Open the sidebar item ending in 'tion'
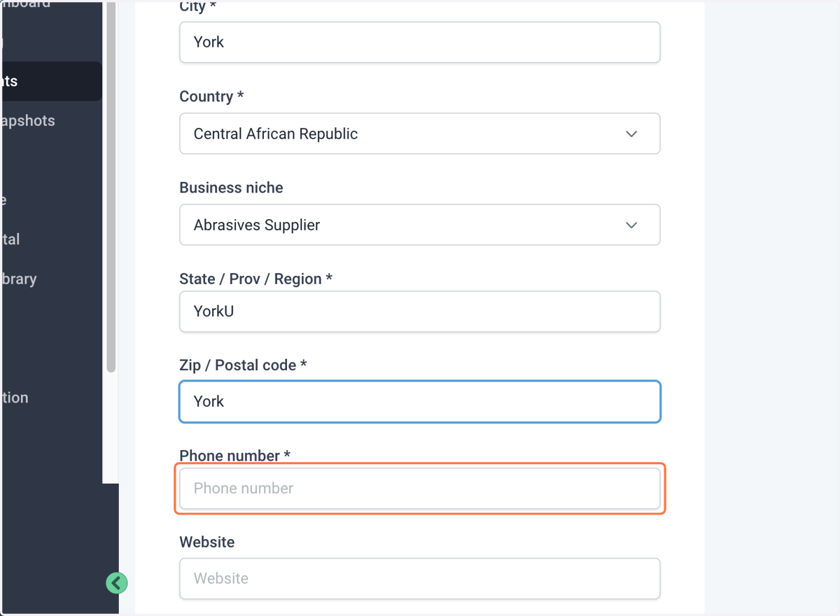 [14, 398]
